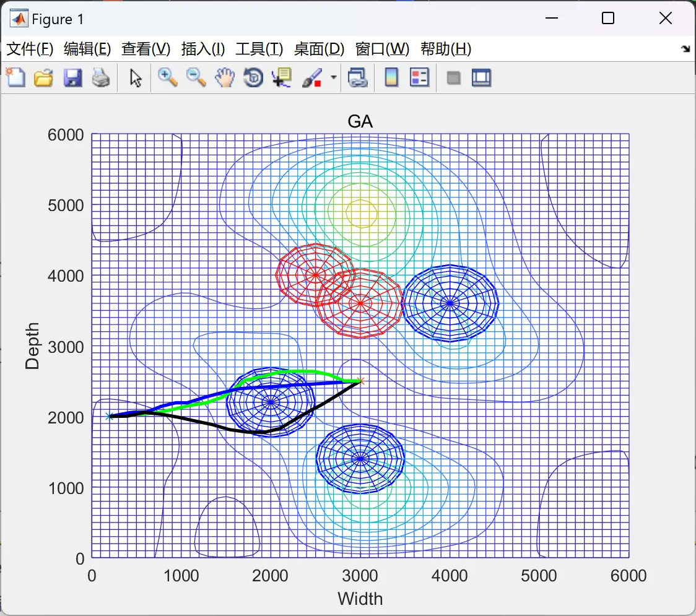Open the 编辑(E) menu
The image size is (696, 616).
tap(87, 49)
